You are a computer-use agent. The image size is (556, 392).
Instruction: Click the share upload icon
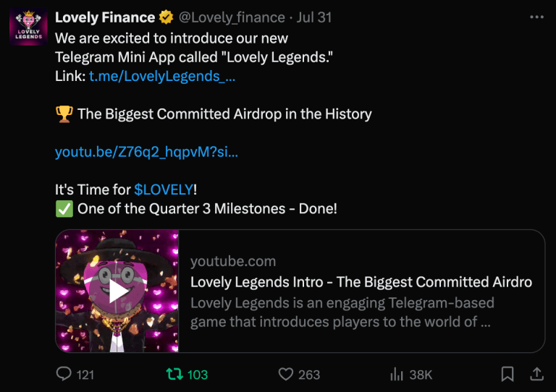[537, 373]
